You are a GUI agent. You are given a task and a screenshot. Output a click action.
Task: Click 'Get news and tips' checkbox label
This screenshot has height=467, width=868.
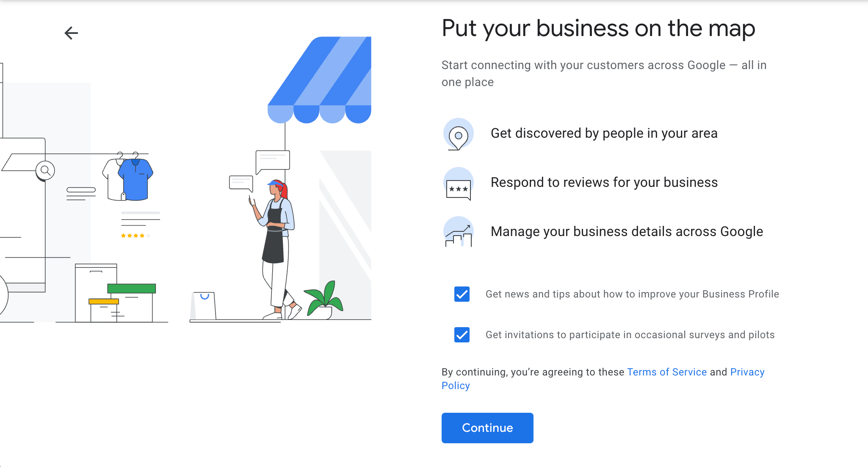click(x=632, y=294)
